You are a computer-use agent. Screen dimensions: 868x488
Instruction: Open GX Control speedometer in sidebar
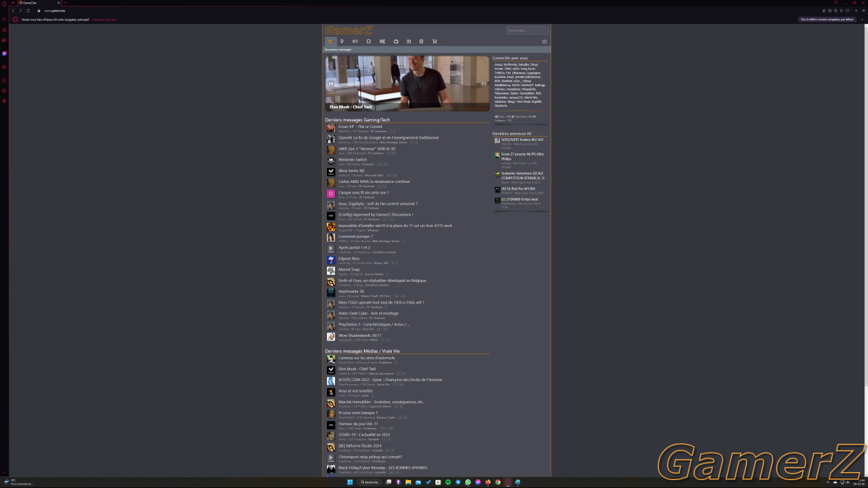[4, 19]
